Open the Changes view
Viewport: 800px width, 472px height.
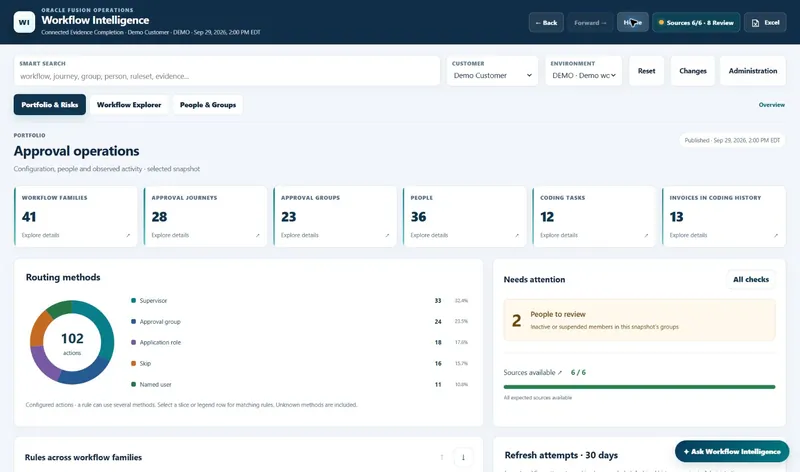693,71
